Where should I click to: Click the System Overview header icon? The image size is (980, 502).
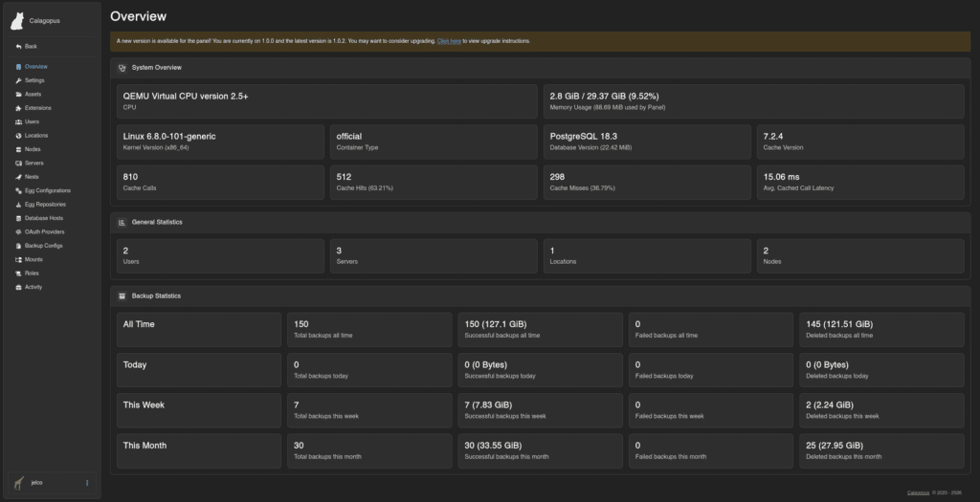(122, 68)
